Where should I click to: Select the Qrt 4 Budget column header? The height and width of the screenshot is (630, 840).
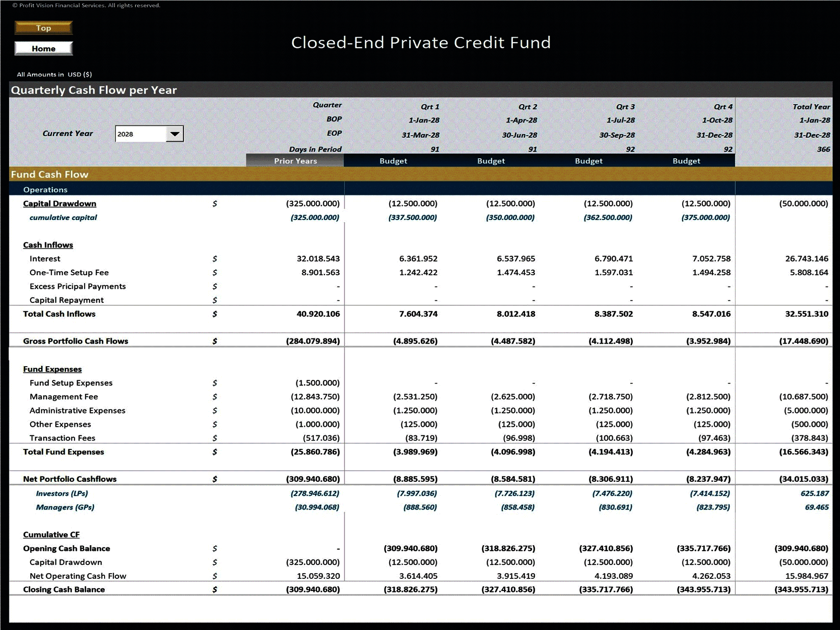686,161
